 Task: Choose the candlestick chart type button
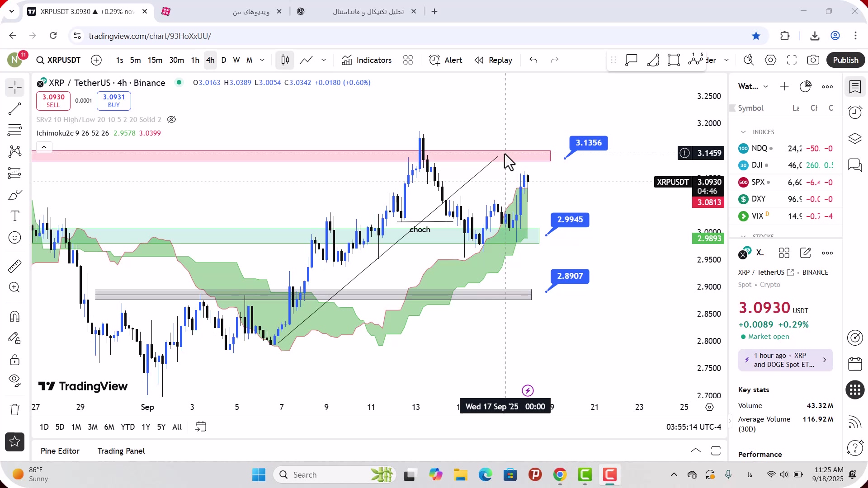tap(285, 60)
